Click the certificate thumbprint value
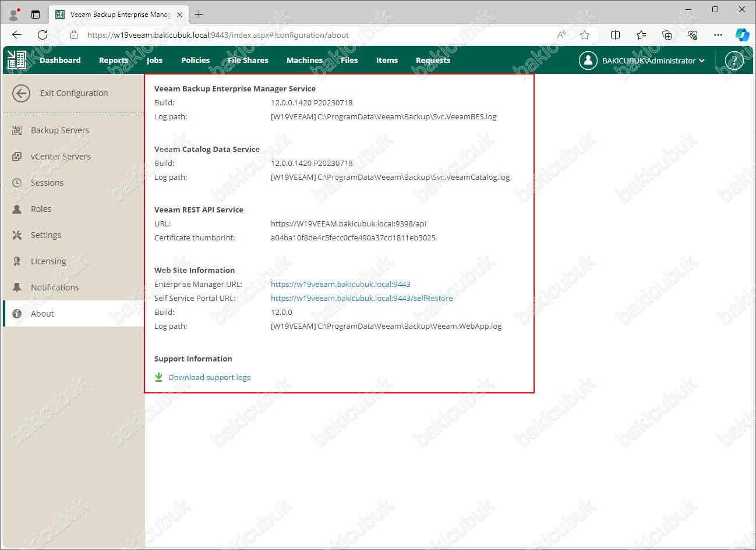 pyautogui.click(x=353, y=237)
